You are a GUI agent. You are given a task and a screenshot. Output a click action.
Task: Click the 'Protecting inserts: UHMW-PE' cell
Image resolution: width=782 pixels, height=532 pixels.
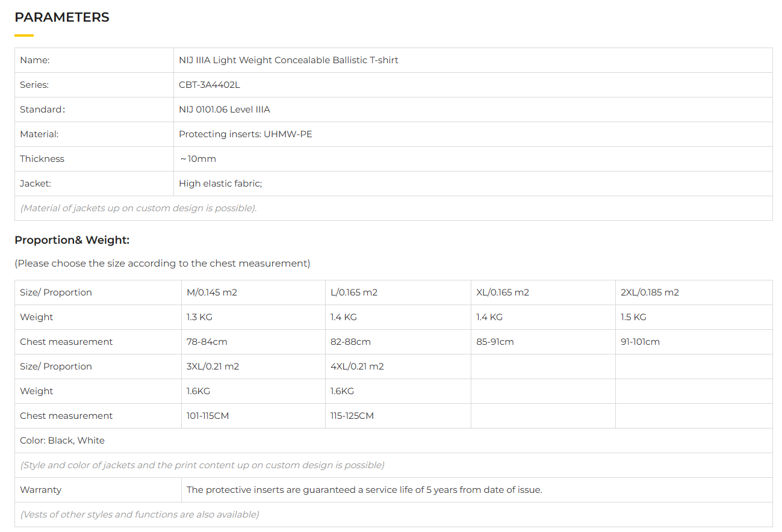pos(245,134)
